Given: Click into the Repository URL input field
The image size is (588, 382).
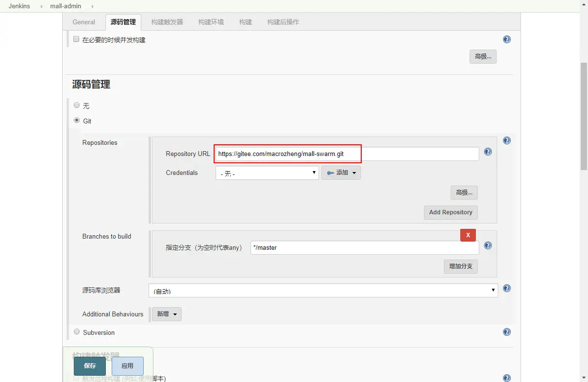Looking at the screenshot, I should pos(347,154).
